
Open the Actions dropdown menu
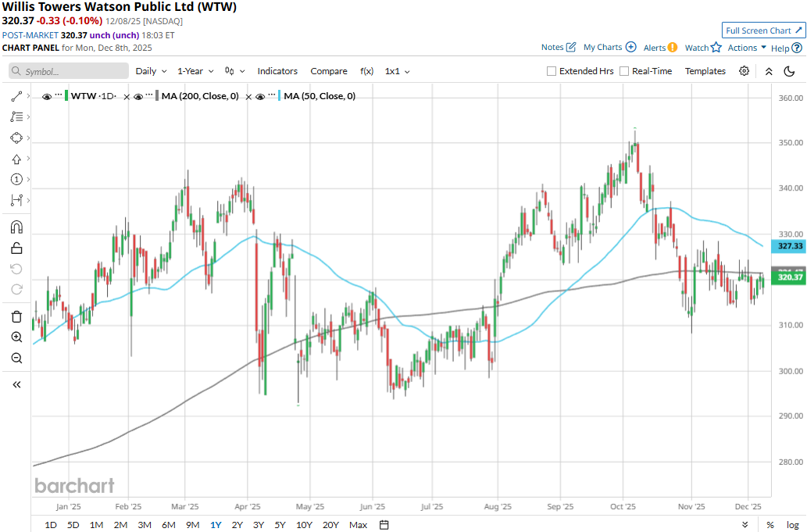[x=747, y=48]
